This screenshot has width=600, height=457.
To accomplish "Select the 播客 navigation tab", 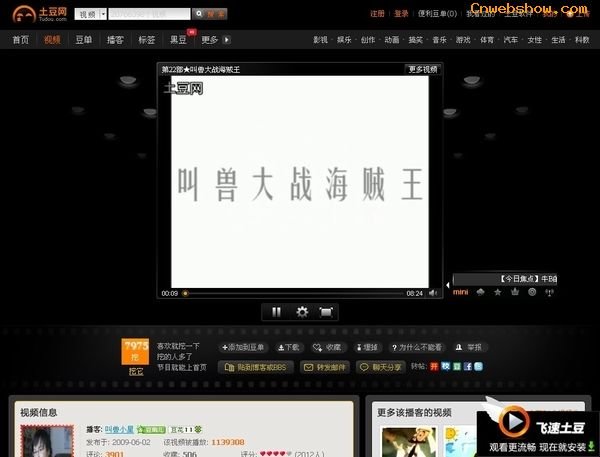I will click(115, 39).
